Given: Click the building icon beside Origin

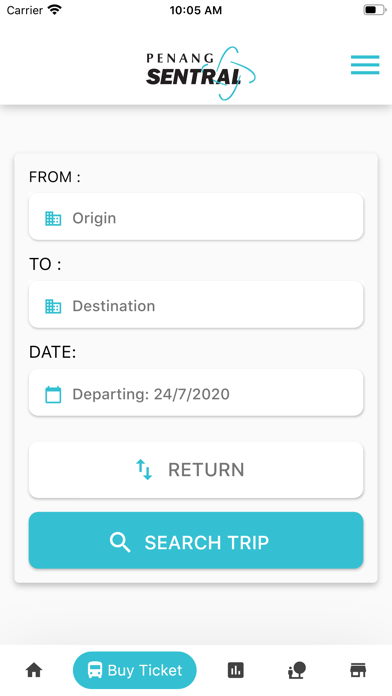Looking at the screenshot, I should [x=53, y=218].
